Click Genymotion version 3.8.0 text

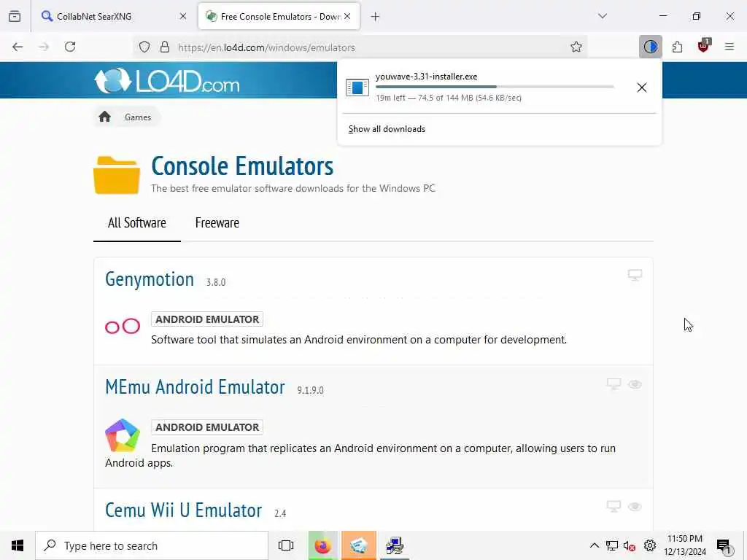coord(216,282)
